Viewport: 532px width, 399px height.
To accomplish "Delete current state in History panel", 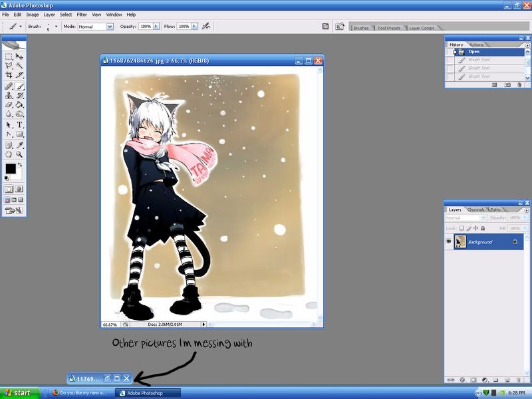I will (519, 85).
